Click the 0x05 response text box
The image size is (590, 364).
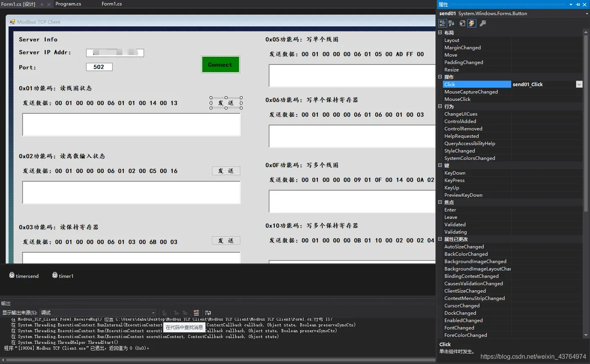pyautogui.click(x=352, y=75)
